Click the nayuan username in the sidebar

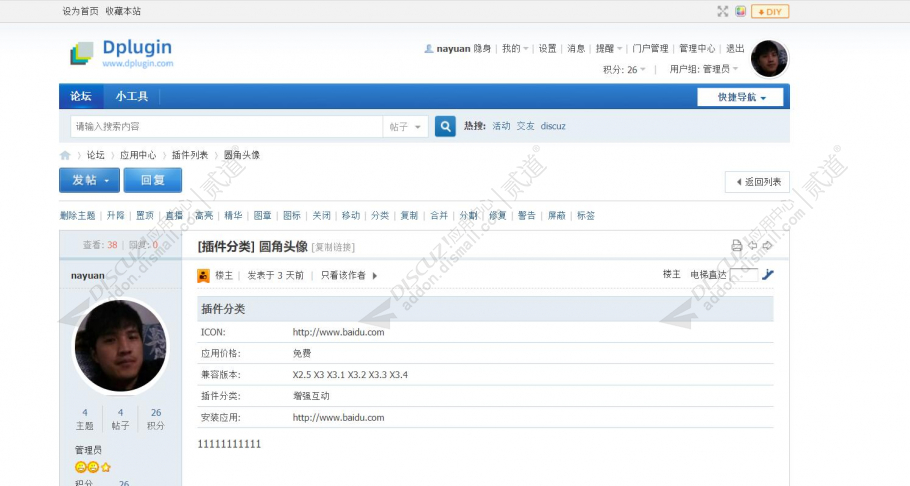click(x=88, y=276)
